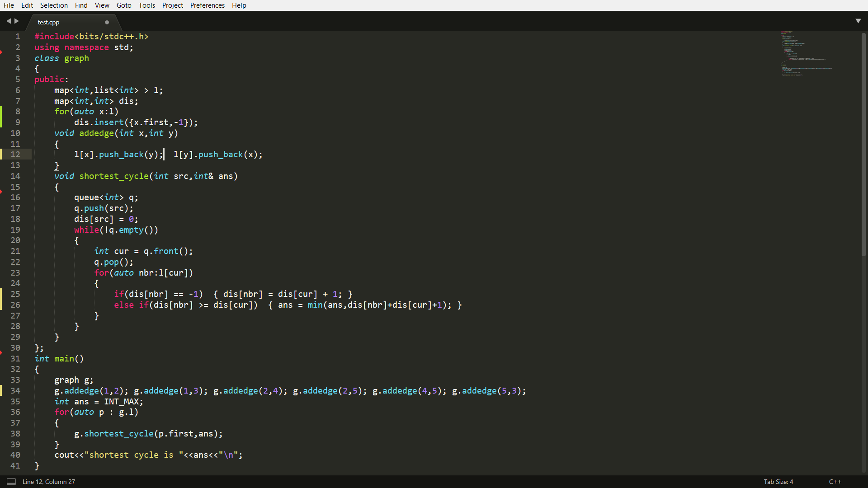The height and width of the screenshot is (488, 868).
Task: Open the Selection menu
Action: (x=54, y=5)
